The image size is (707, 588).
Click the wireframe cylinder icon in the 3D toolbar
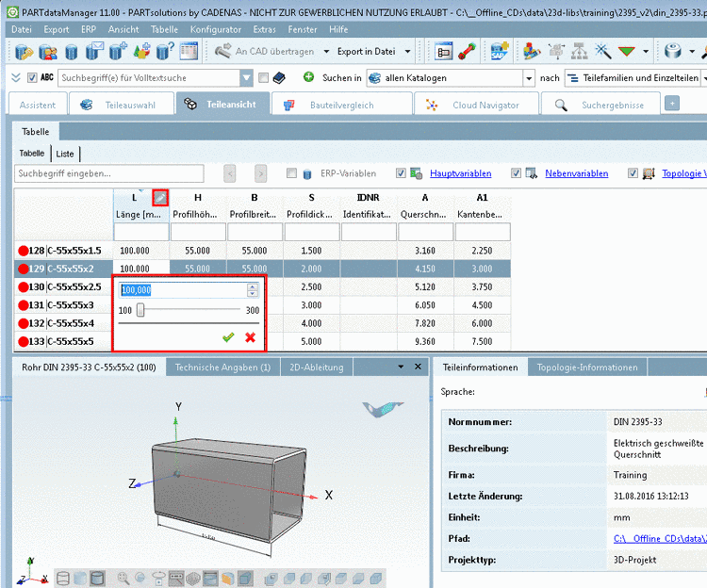[63, 578]
